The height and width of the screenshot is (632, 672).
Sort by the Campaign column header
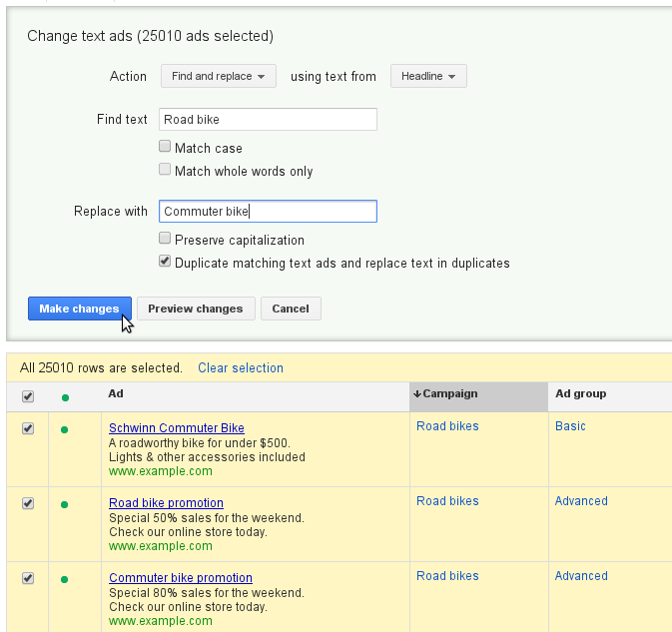pyautogui.click(x=449, y=394)
